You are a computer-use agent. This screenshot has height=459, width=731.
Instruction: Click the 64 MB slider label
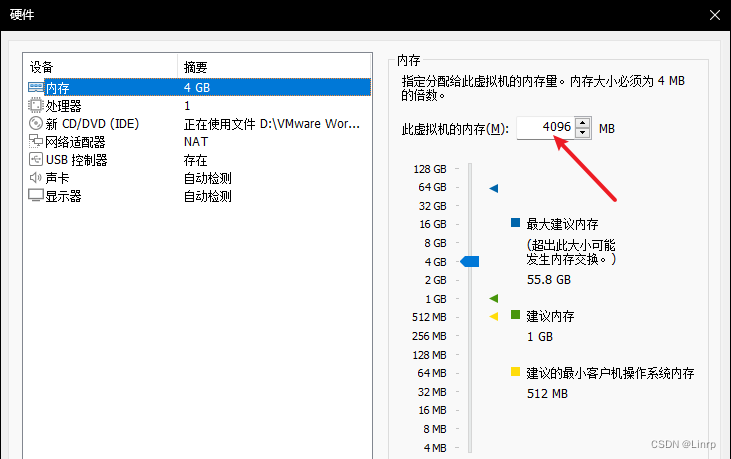coord(432,373)
